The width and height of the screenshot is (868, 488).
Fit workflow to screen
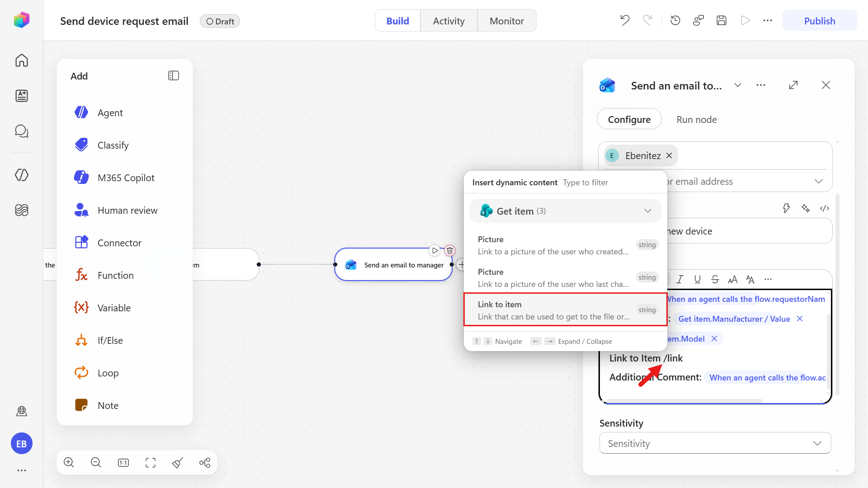pos(151,462)
